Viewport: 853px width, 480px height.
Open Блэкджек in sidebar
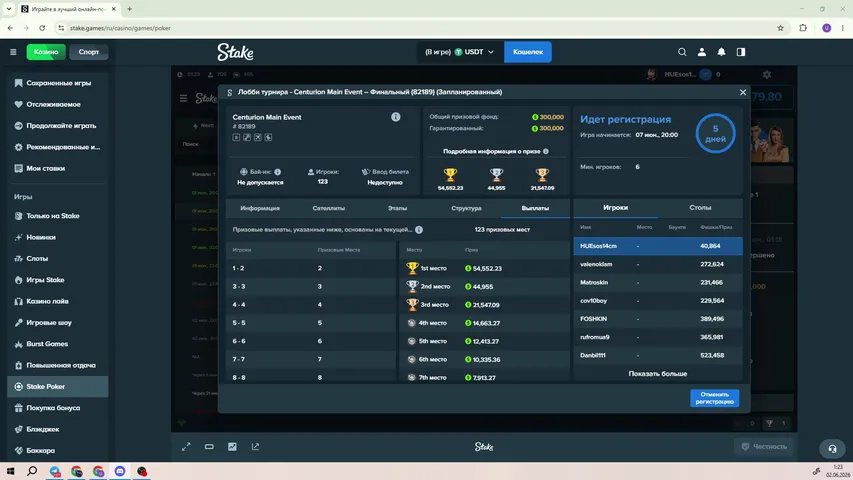coord(58,429)
